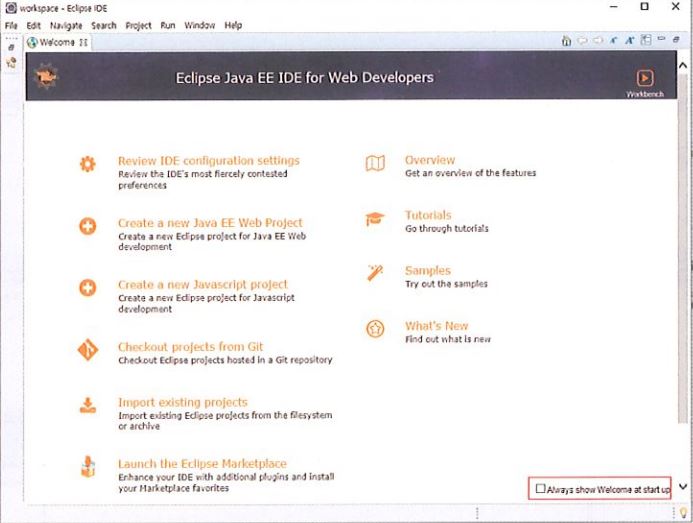Image resolution: width=693 pixels, height=523 pixels.
Task: Minimize the Eclipse IDE window
Action: tap(613, 7)
